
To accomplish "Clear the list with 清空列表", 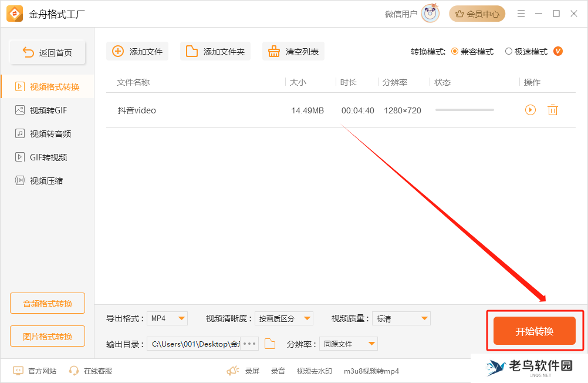I will 293,52.
